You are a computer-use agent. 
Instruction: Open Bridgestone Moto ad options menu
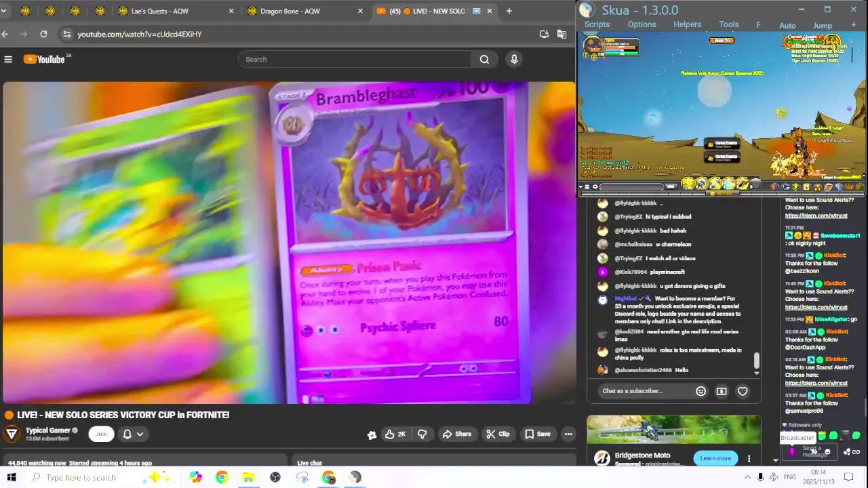pyautogui.click(x=749, y=459)
